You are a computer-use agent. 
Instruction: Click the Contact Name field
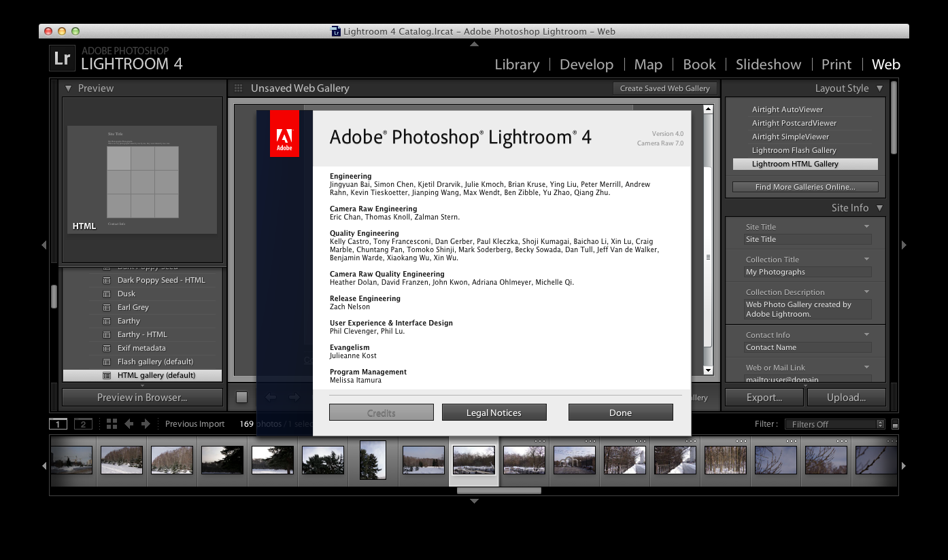point(807,347)
